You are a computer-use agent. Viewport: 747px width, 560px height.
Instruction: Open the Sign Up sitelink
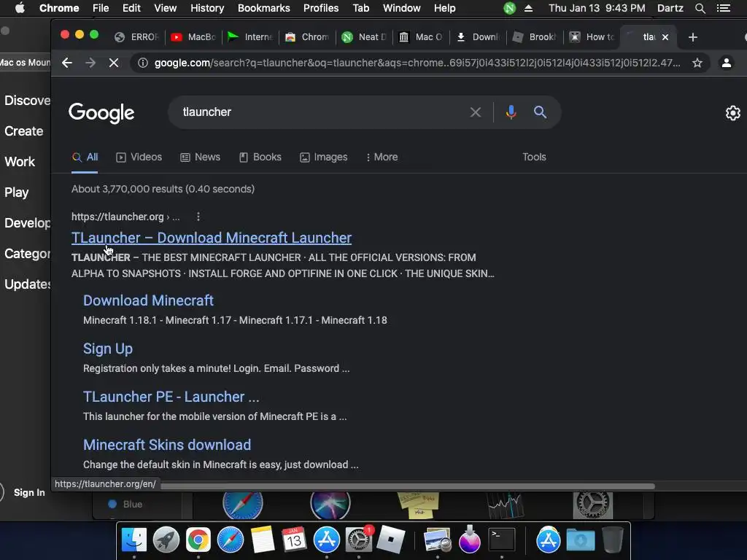coord(108,349)
